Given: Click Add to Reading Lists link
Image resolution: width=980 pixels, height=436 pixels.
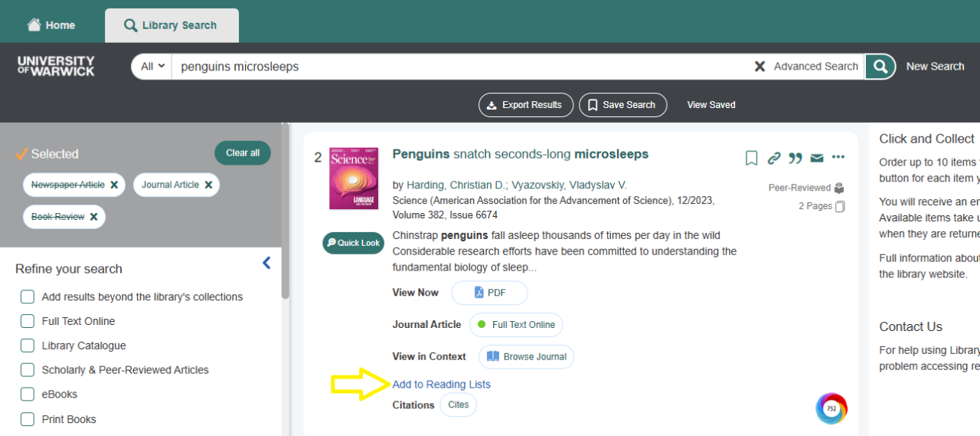Looking at the screenshot, I should click(x=442, y=385).
